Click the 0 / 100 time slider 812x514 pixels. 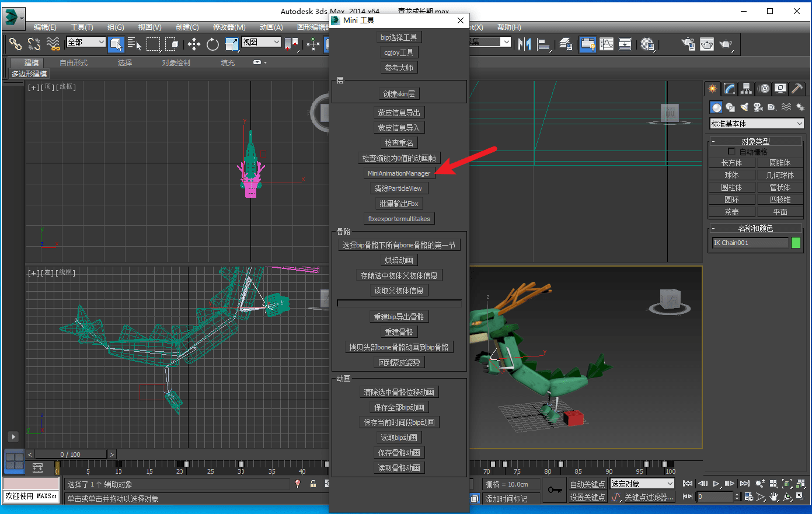coord(71,454)
